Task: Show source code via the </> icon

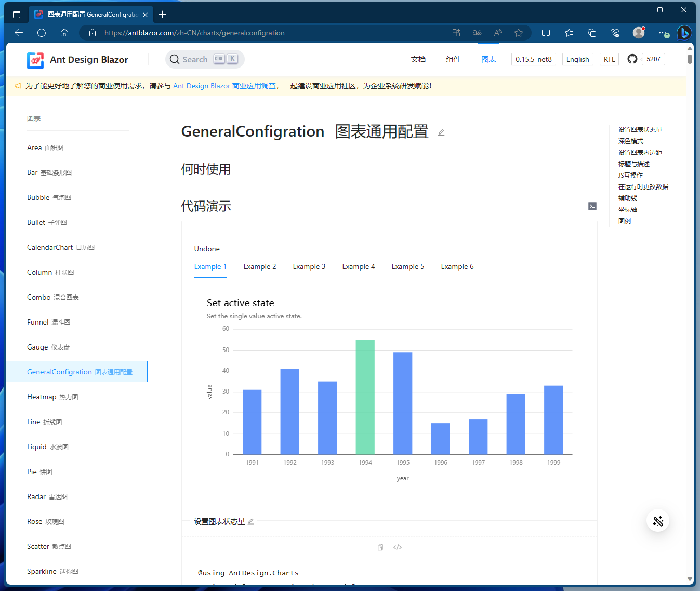Action: (x=398, y=547)
